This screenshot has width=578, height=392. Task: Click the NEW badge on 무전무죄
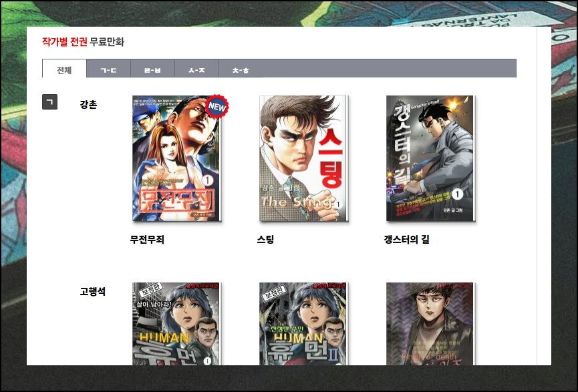click(216, 106)
